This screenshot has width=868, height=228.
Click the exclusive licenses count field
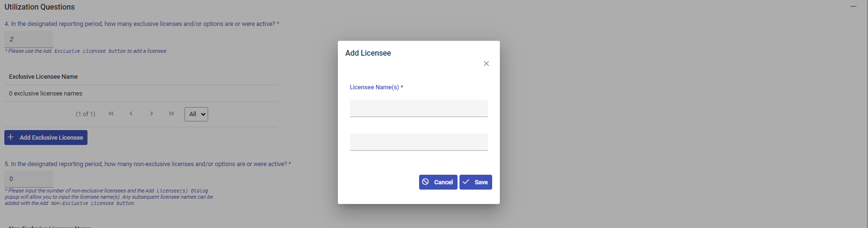click(x=28, y=39)
